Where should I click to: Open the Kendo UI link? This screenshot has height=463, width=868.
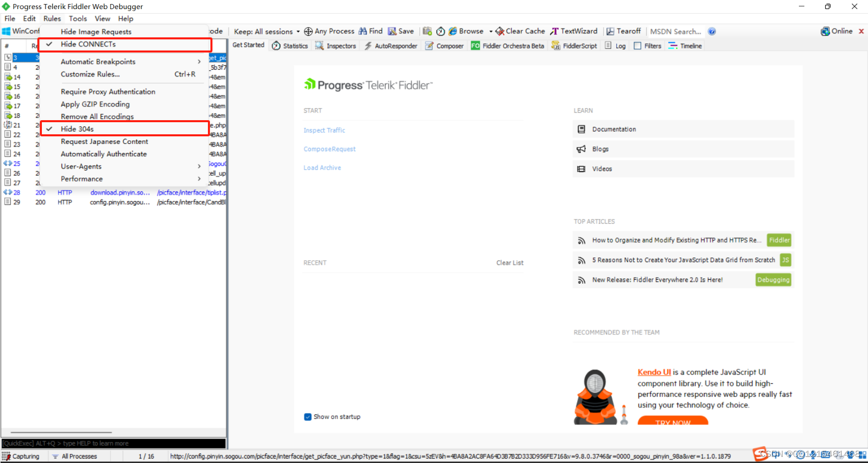point(654,372)
